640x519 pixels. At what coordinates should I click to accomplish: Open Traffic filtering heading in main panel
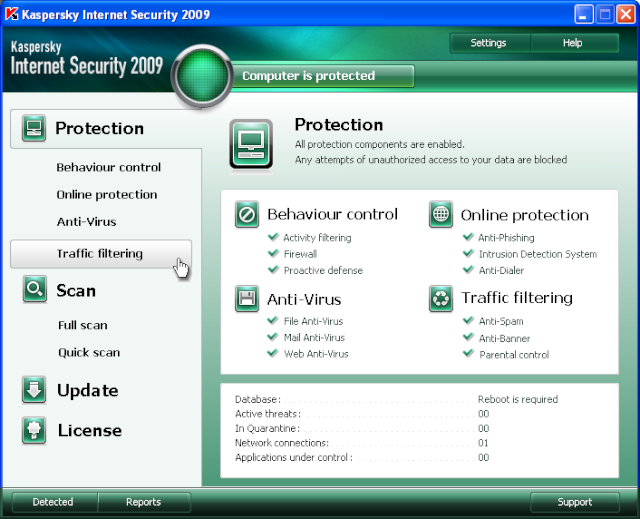[x=517, y=298]
